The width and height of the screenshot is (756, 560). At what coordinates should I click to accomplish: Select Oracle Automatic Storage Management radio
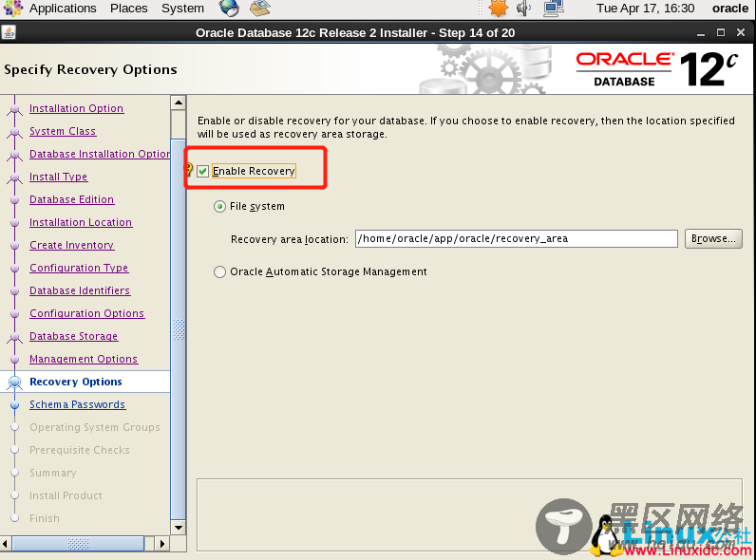[x=219, y=271]
